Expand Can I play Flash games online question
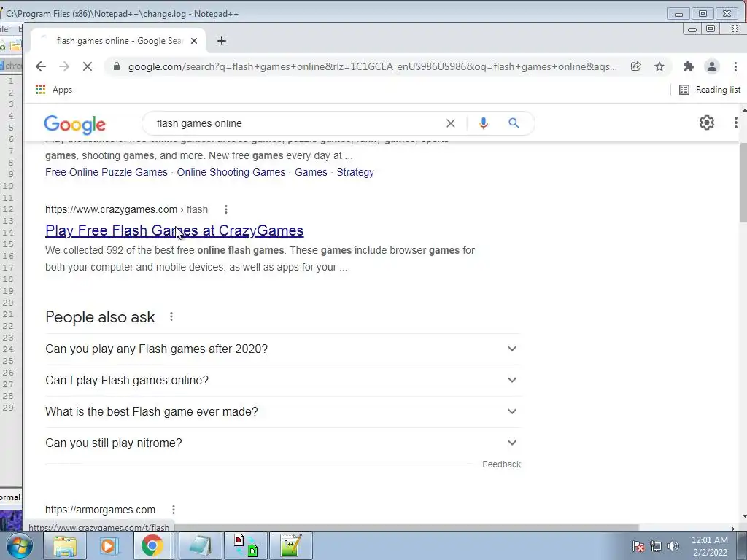747x560 pixels. click(283, 381)
